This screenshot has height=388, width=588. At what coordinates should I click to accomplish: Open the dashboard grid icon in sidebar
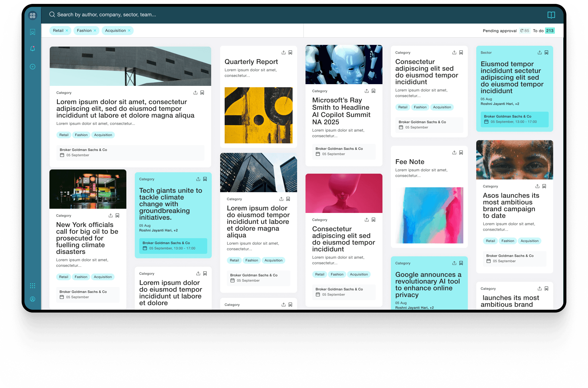pos(33,15)
